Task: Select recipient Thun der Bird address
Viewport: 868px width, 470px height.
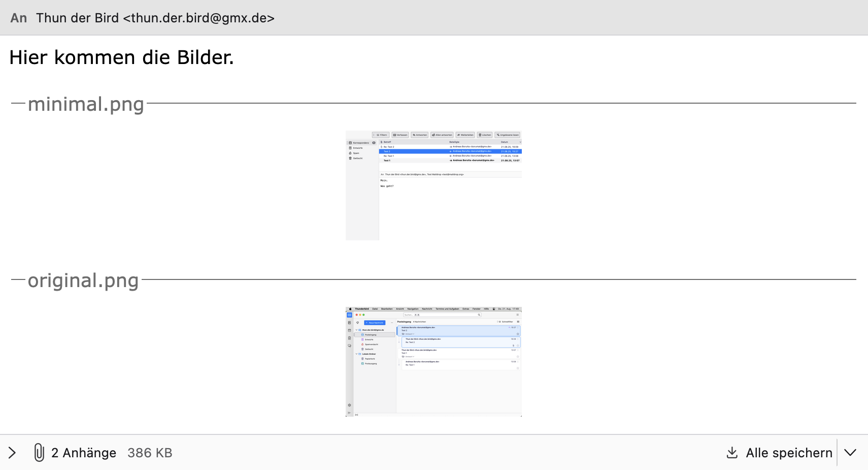Action: [x=155, y=18]
